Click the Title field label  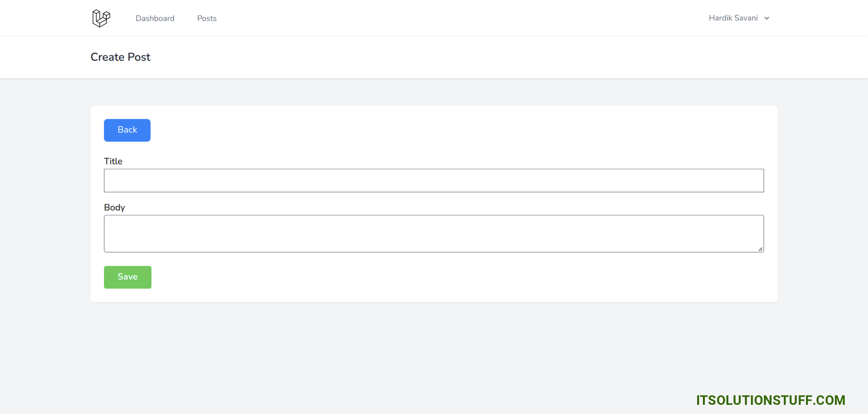[x=113, y=161]
